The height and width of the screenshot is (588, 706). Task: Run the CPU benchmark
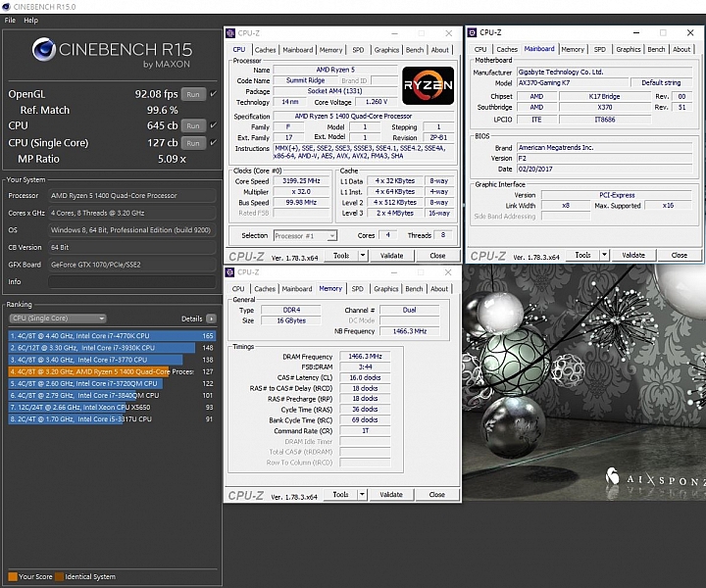[193, 126]
